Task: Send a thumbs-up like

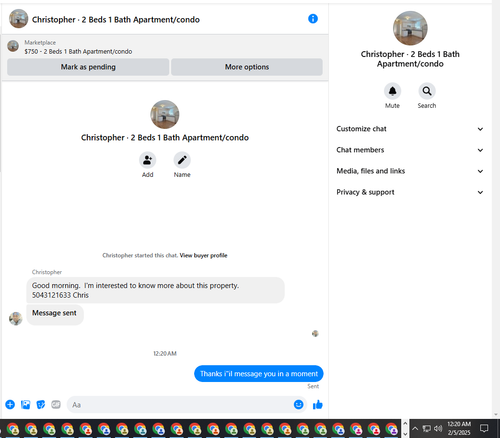Action: pos(318,404)
